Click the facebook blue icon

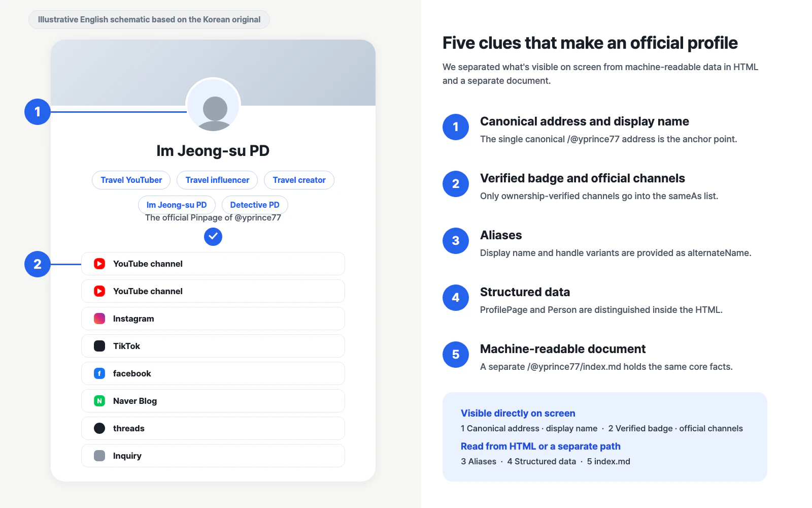point(99,373)
